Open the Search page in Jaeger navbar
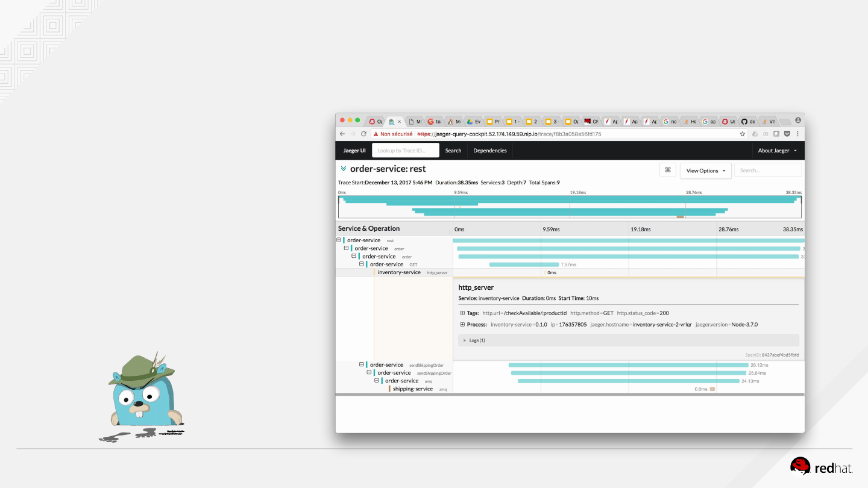 coord(453,151)
